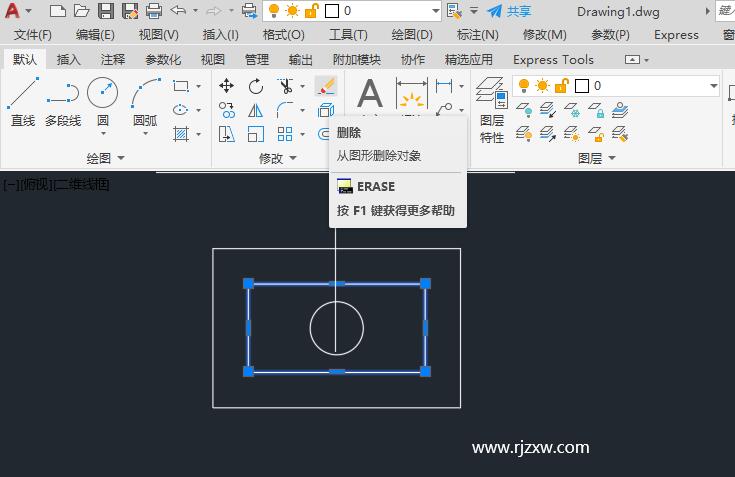The image size is (735, 477).
Task: Open the 文件(F) menu
Action: (x=32, y=35)
